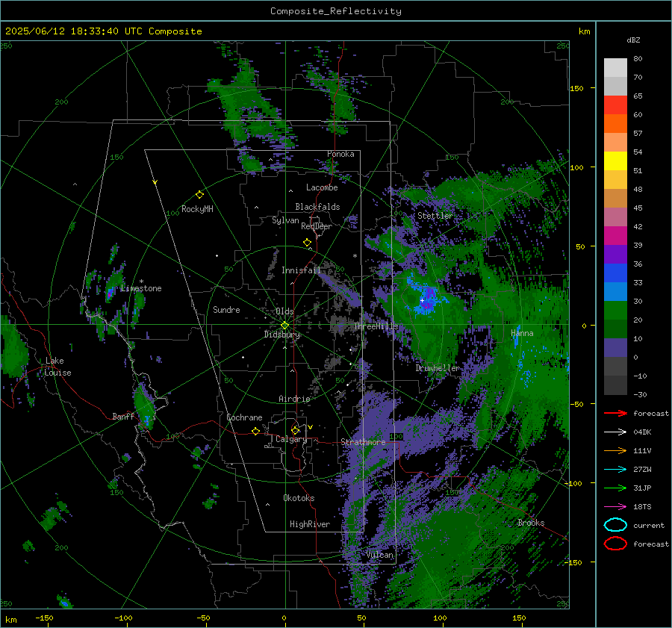Viewport: 672px width, 628px height.
Task: Click the purple 36-39 dBZ swatch
Action: pos(615,254)
